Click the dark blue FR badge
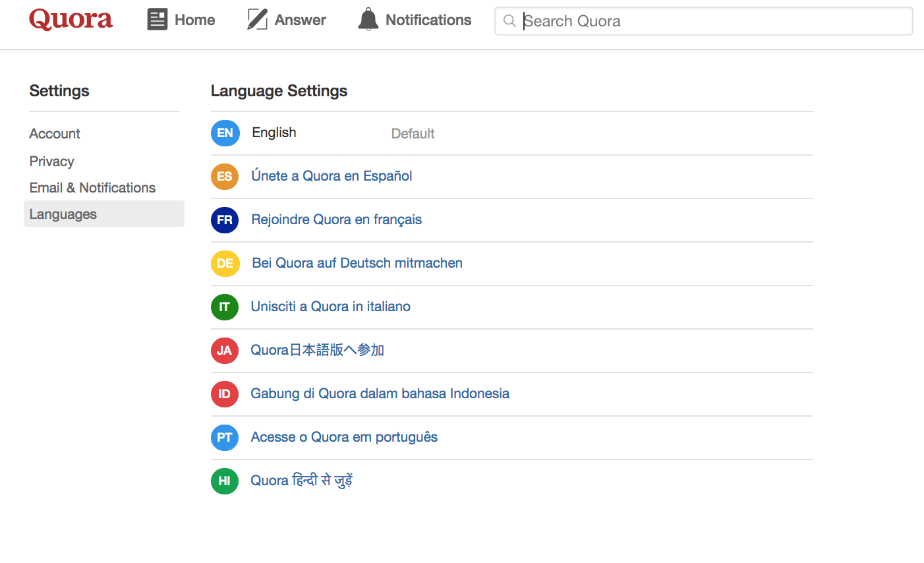This screenshot has height=563, width=924. (x=225, y=220)
